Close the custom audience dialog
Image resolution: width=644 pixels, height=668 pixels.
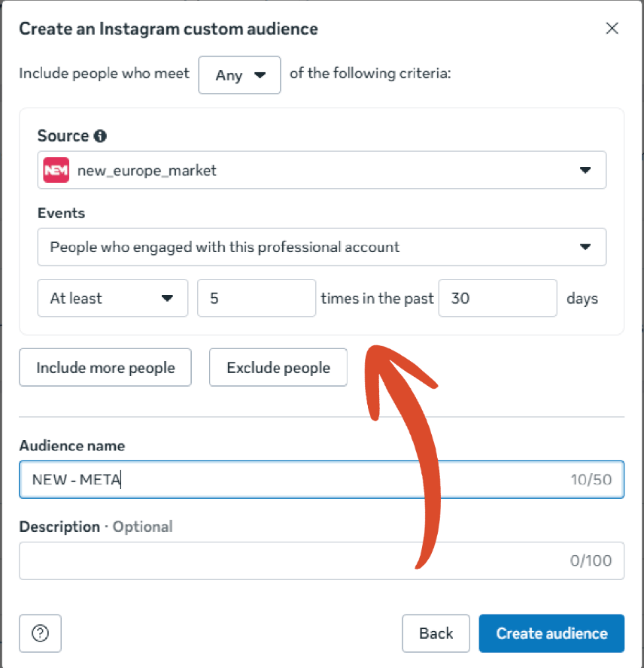(x=612, y=29)
